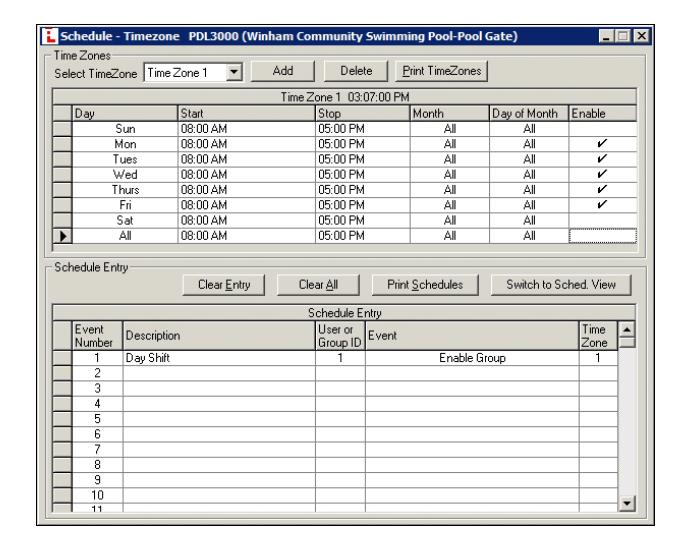Click Print Schedules button
The width and height of the screenshot is (684, 553).
(425, 285)
